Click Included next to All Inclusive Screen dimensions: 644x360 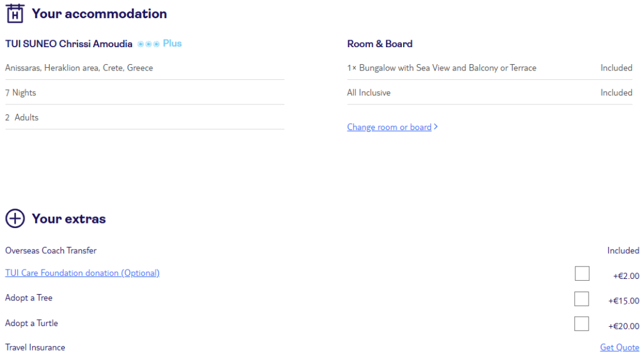616,93
